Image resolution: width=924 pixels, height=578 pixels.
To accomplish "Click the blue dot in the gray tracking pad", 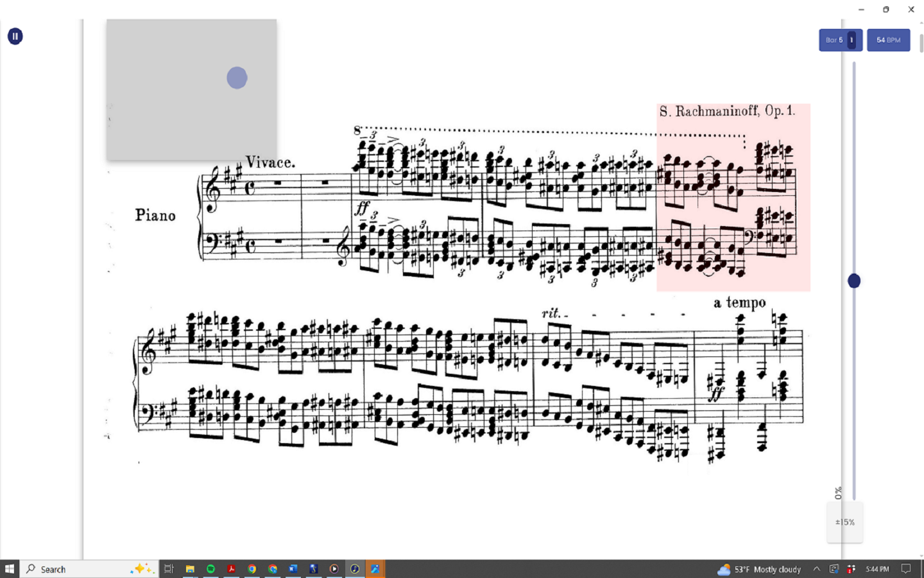I will (x=237, y=78).
